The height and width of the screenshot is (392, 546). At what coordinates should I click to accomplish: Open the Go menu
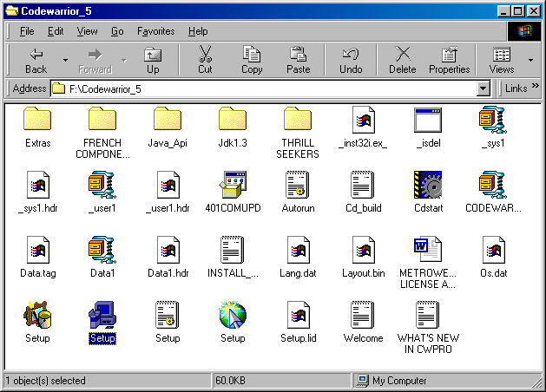[117, 31]
